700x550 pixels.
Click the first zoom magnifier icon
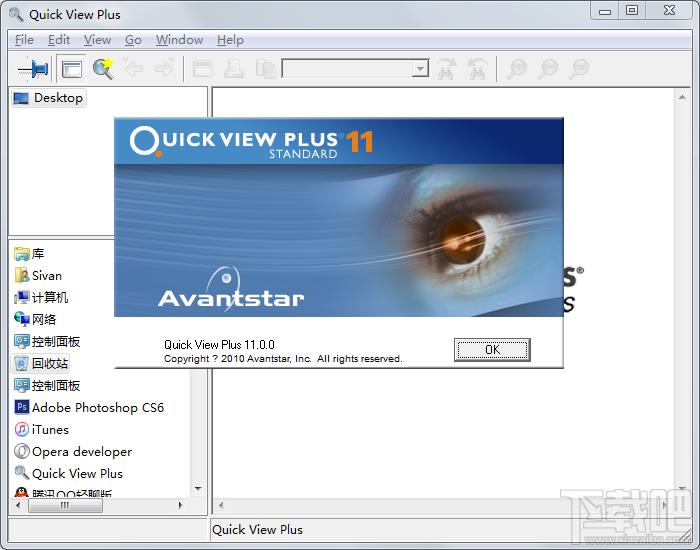[x=517, y=69]
